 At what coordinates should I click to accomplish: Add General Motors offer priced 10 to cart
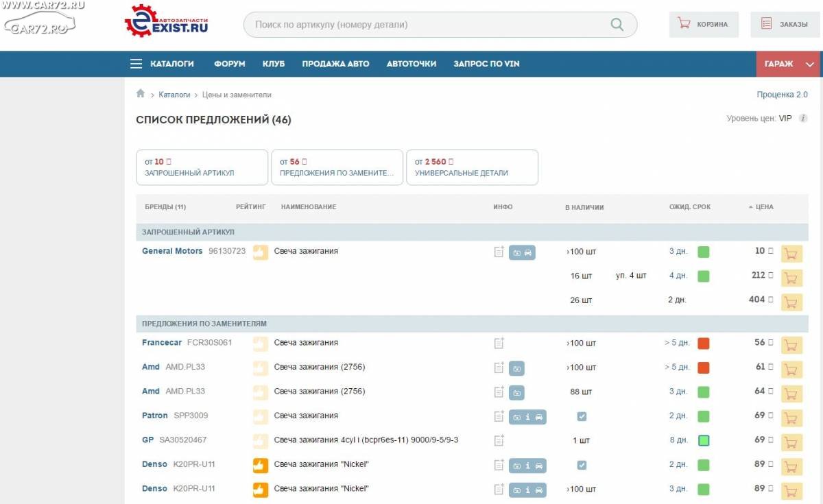coord(791,254)
